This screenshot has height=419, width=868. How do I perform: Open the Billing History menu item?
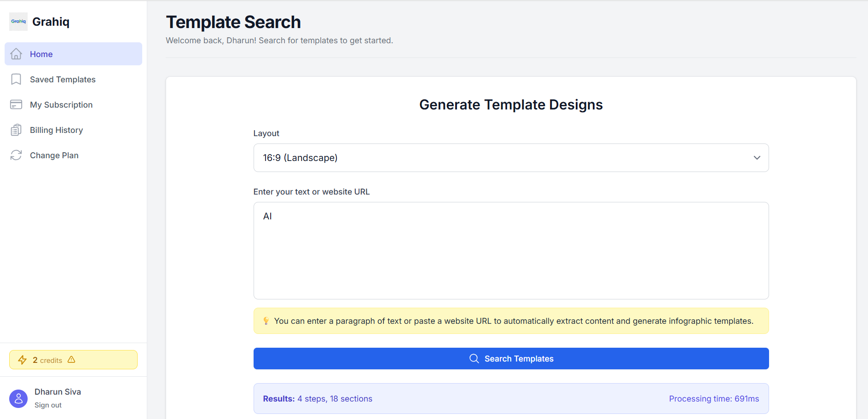pyautogui.click(x=56, y=130)
